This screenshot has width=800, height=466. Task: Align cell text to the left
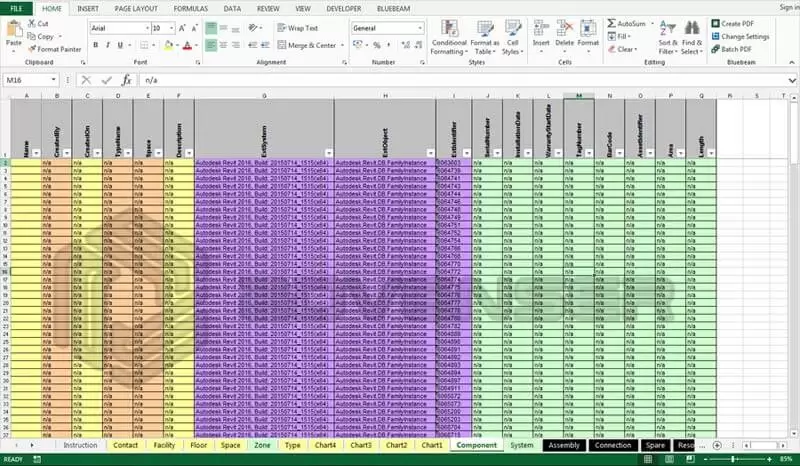[211, 45]
